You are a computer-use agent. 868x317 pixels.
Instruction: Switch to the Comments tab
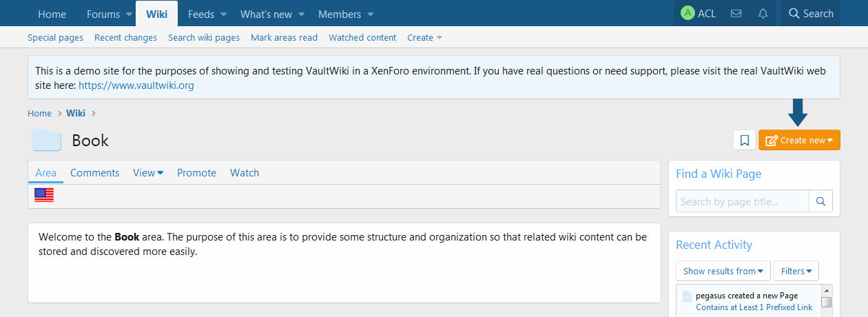(94, 173)
